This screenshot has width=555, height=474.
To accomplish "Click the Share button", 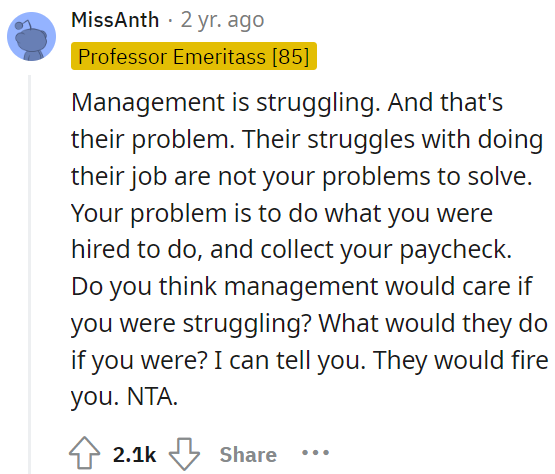I will (248, 455).
